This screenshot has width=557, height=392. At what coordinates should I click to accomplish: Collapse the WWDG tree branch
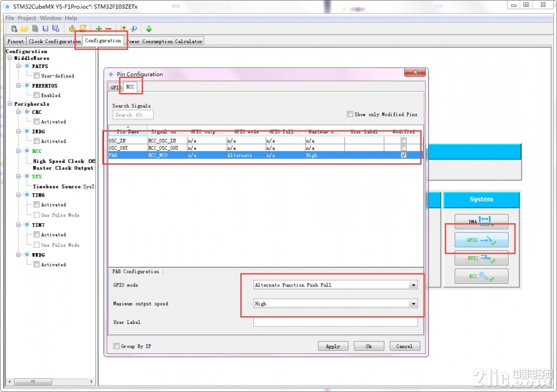point(19,255)
